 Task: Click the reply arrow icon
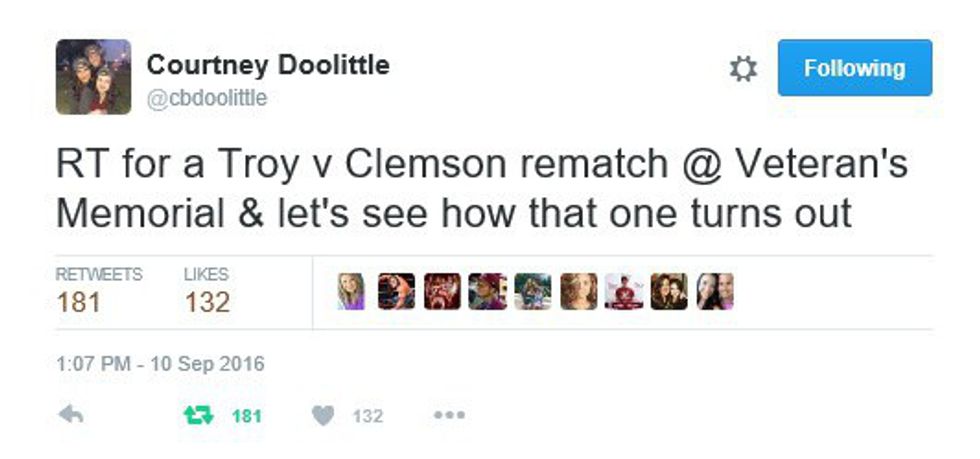[71, 415]
